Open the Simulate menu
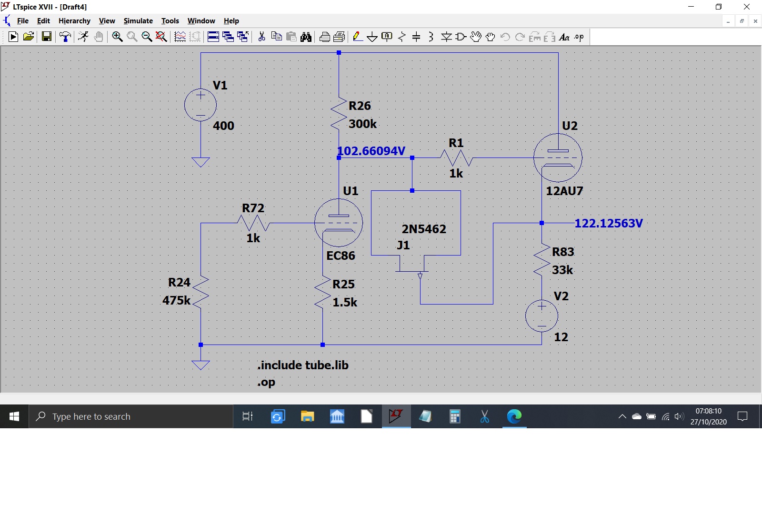The height and width of the screenshot is (532, 762). pos(138,21)
